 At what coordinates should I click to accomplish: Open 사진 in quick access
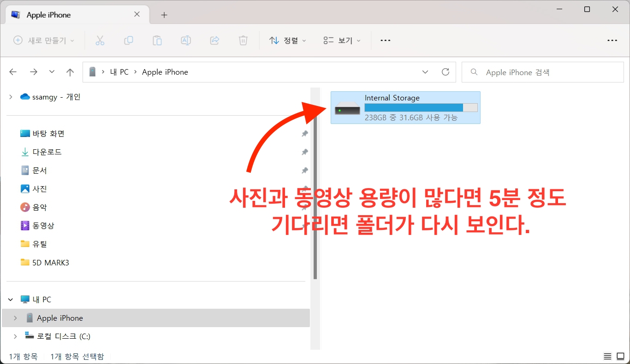pos(34,189)
